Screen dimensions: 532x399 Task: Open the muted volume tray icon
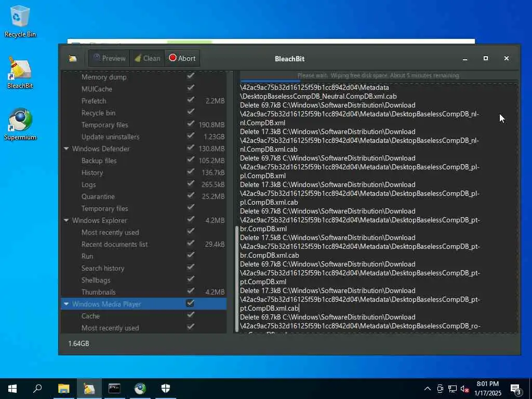465,389
